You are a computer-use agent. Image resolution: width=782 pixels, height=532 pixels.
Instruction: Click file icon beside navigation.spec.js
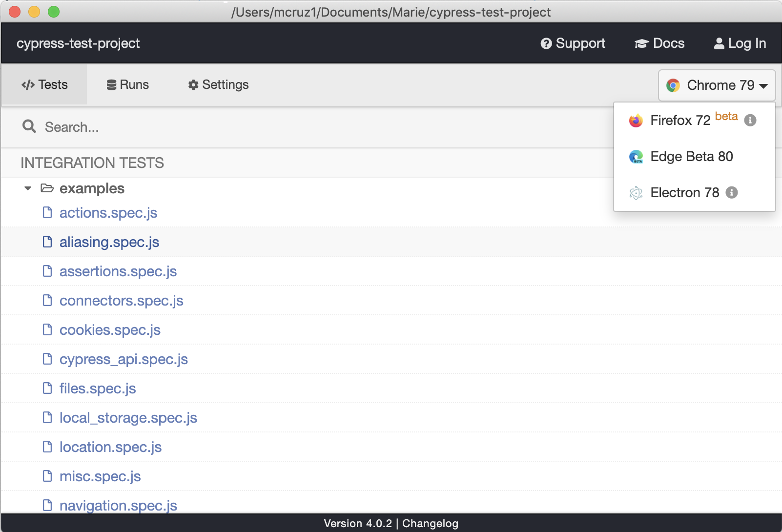[x=47, y=505]
